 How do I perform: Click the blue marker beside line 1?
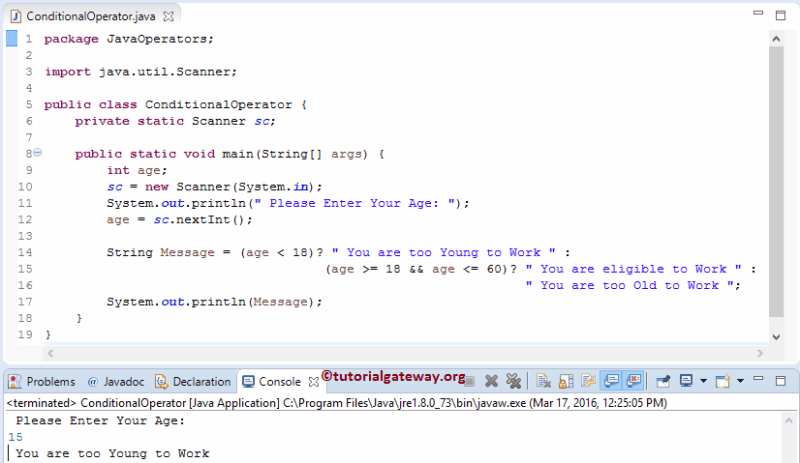pyautogui.click(x=11, y=39)
